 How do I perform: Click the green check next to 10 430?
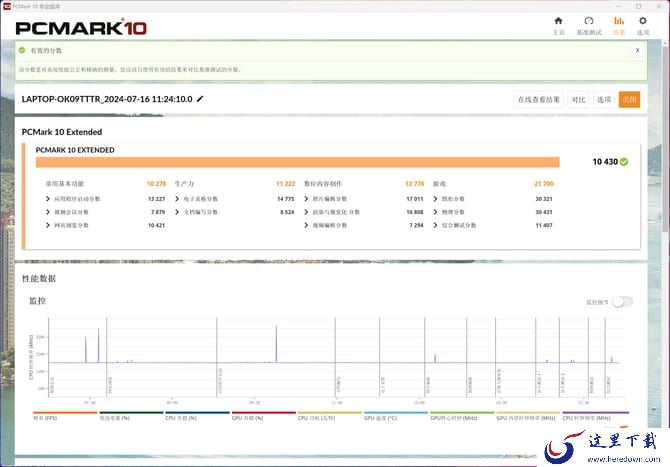(624, 162)
